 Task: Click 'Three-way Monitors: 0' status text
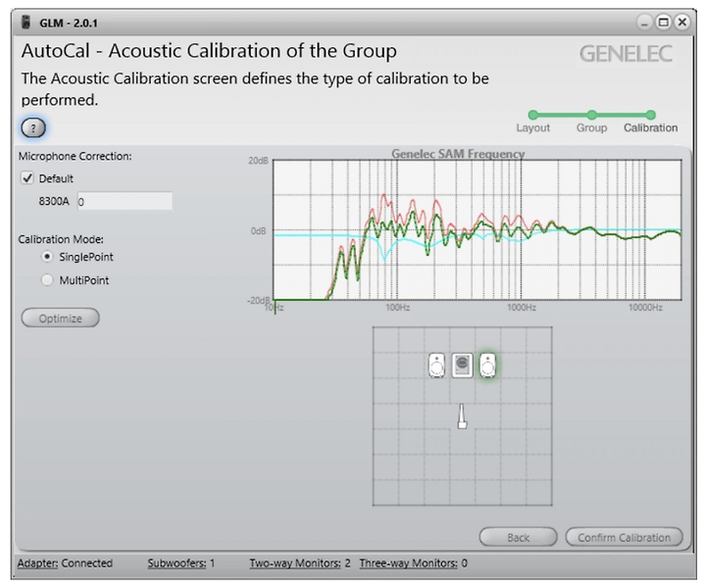[414, 563]
